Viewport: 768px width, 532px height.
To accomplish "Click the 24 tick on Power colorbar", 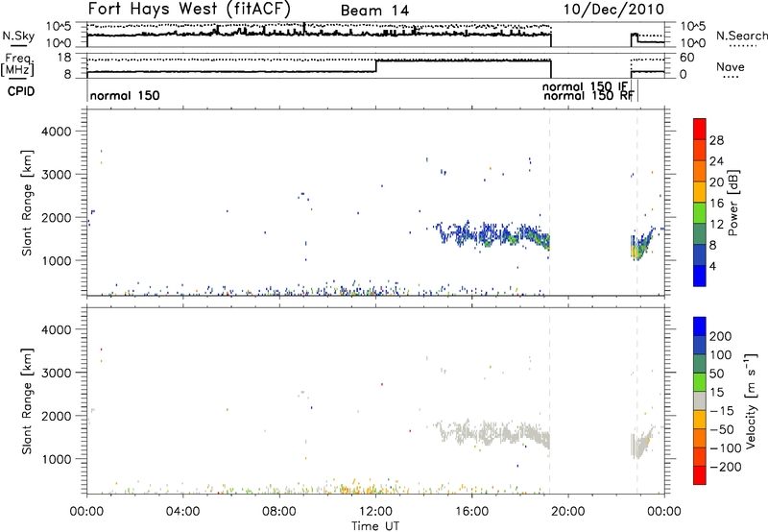I will click(716, 161).
